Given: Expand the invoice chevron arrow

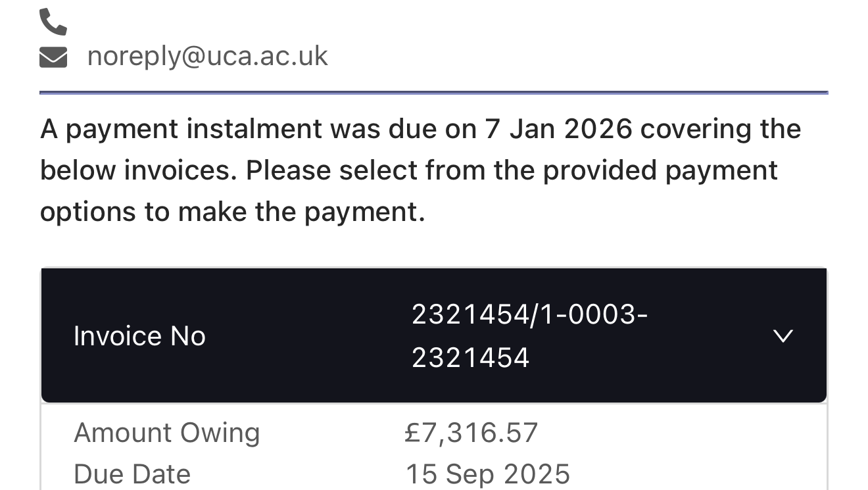Looking at the screenshot, I should (783, 336).
